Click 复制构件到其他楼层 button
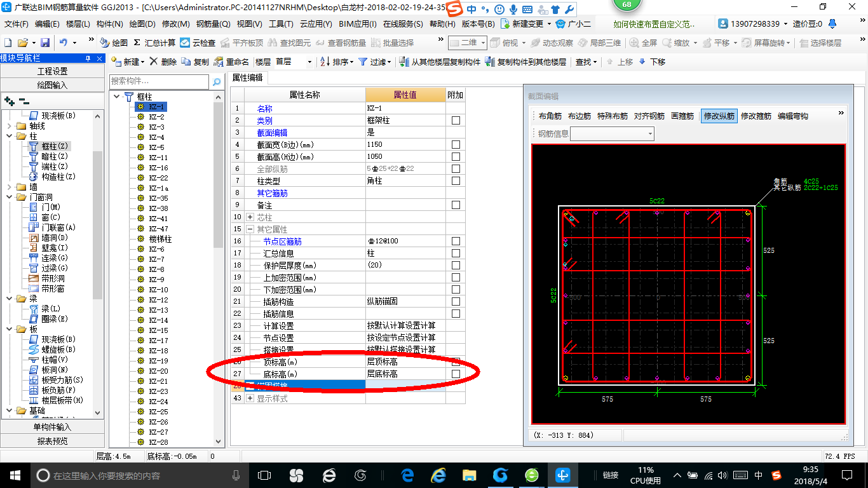The width and height of the screenshot is (868, 488). click(x=526, y=62)
